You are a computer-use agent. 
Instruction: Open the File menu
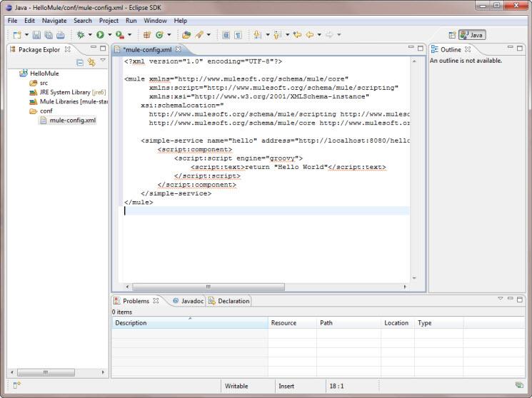(12, 21)
